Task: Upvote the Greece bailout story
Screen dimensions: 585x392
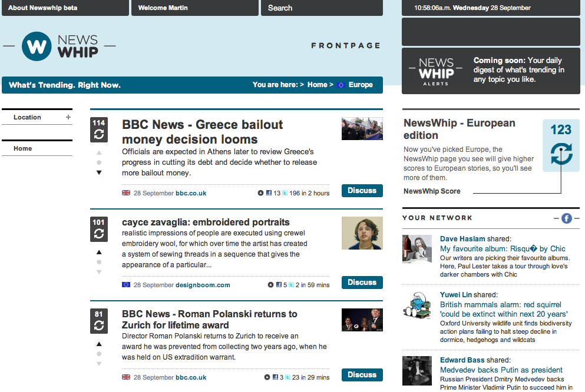Action: tap(99, 152)
